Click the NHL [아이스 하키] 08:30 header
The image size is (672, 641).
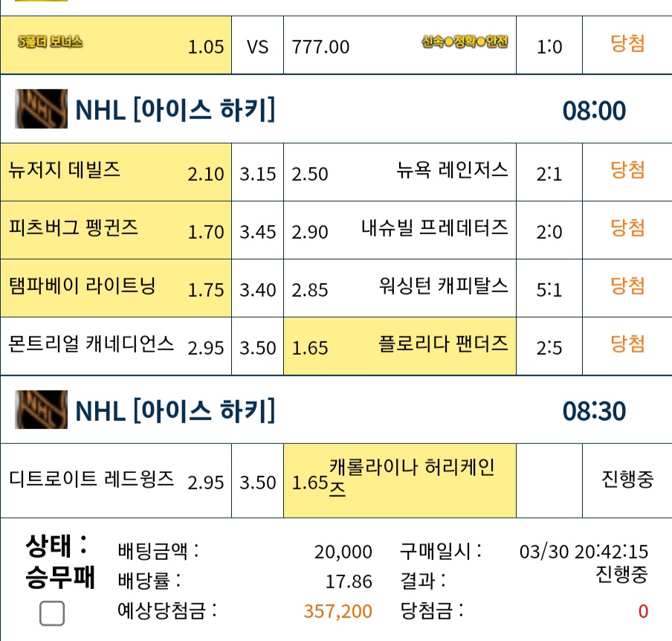[336, 410]
